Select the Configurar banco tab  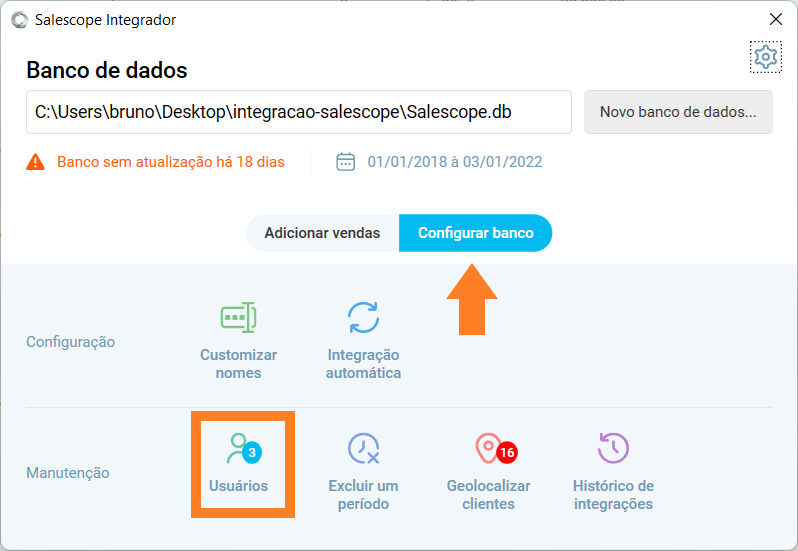475,233
